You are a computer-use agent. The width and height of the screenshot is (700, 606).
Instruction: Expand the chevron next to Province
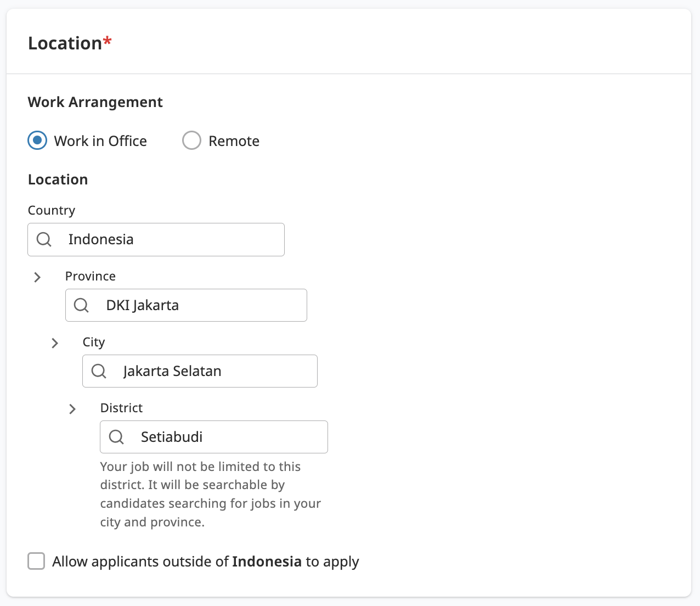click(37, 277)
